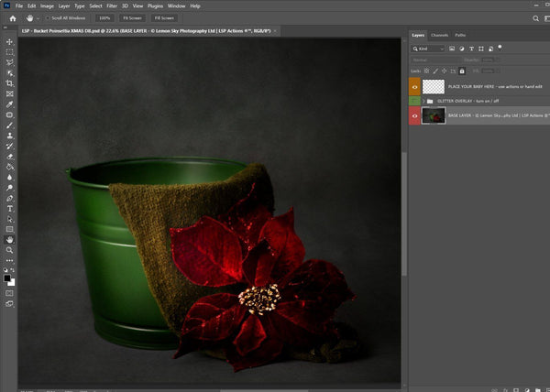Hide the PLACE YOUR BABY HERE layer

415,85
